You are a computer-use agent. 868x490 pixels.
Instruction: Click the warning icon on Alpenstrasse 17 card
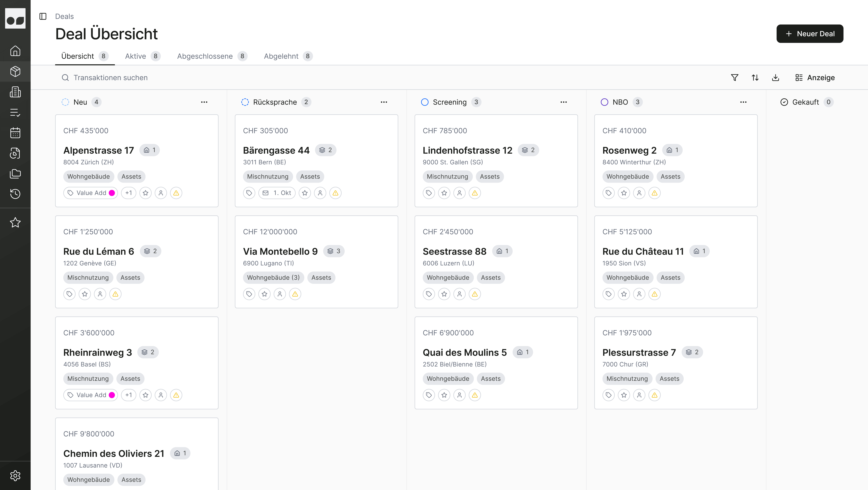pos(176,193)
